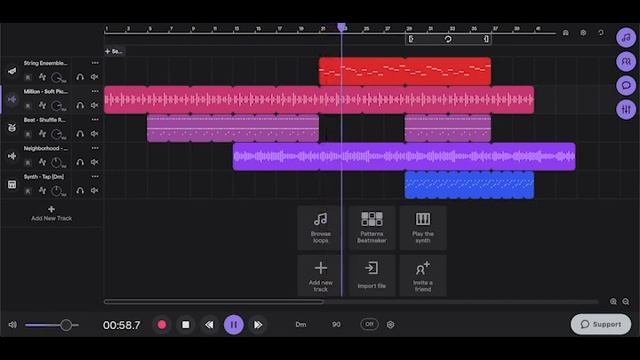Open the Synth - Tap track options menu
This screenshot has height=360, width=640.
[x=95, y=177]
